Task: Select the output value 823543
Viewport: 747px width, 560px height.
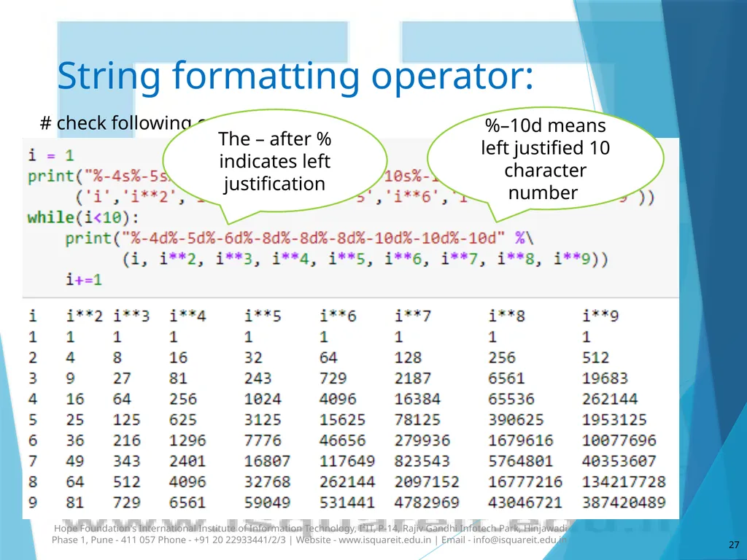Action: pos(422,461)
